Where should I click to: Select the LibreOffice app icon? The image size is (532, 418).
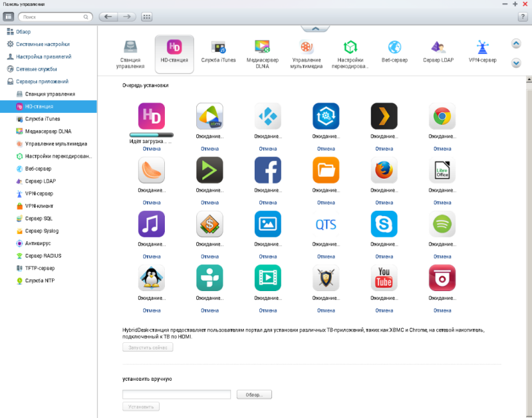click(x=442, y=170)
